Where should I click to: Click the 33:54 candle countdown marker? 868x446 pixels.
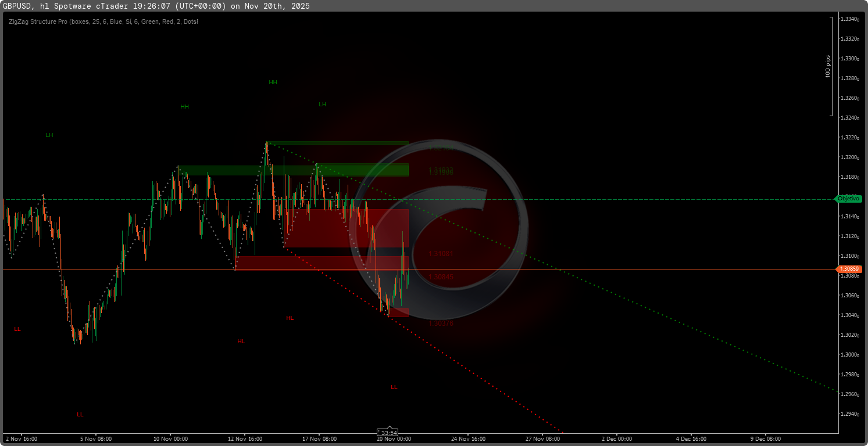(388, 433)
